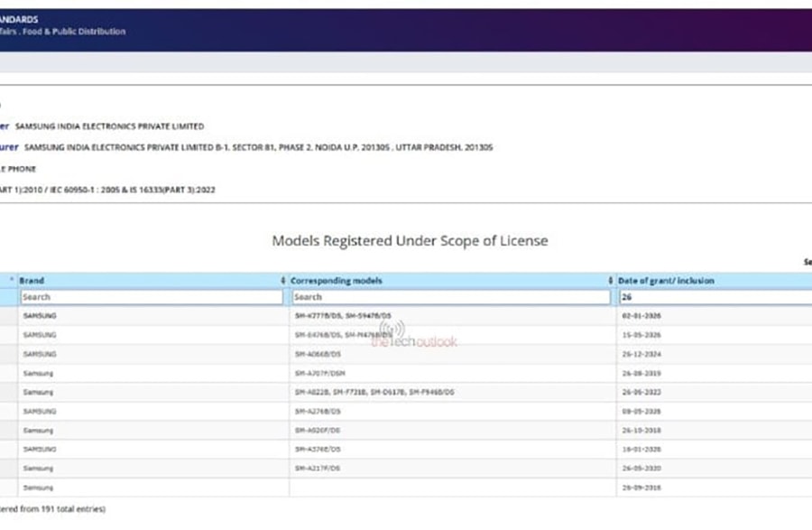Screen dimensions: 812x530
Task: Click the date filter field containing 26
Action: [x=715, y=297]
